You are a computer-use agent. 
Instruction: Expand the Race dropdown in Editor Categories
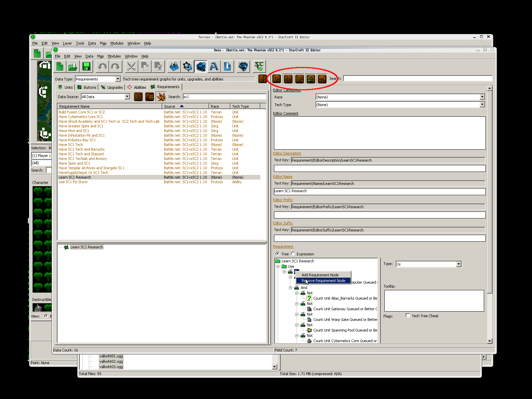[x=482, y=97]
